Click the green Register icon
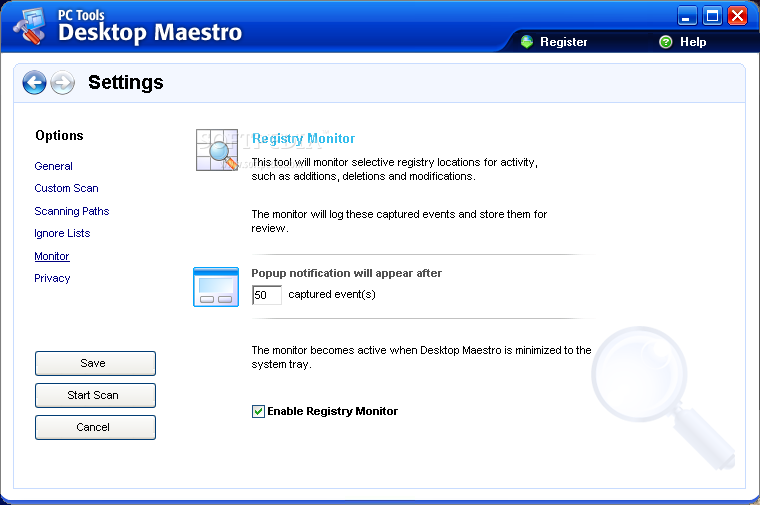The height and width of the screenshot is (505, 760). [x=527, y=42]
